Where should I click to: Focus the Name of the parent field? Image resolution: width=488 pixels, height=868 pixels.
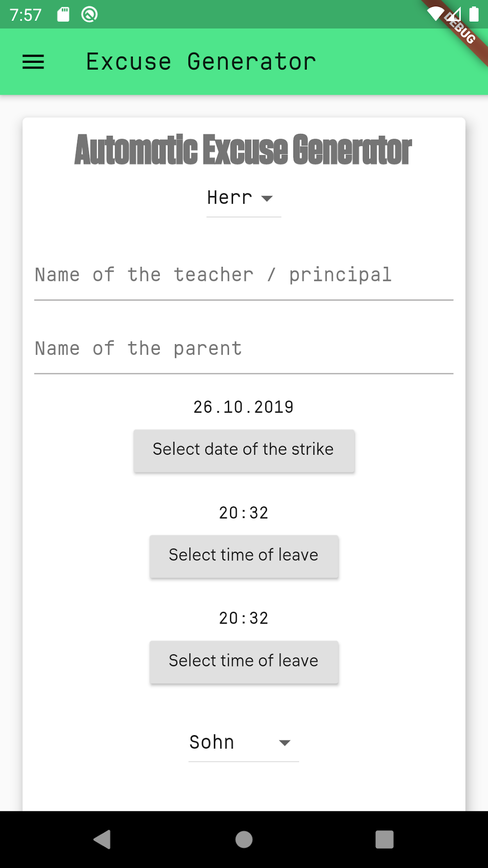[244, 349]
